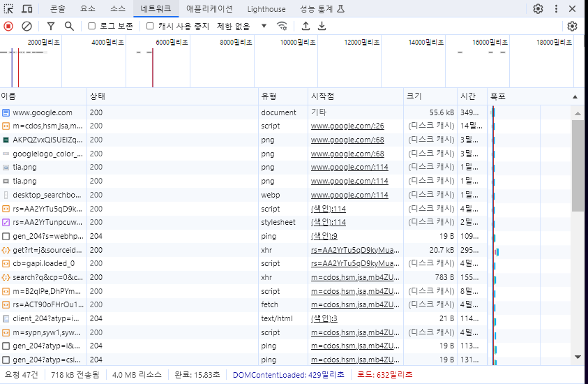The width and height of the screenshot is (588, 384).
Task: Open the Lighthouse tab
Action: [266, 8]
